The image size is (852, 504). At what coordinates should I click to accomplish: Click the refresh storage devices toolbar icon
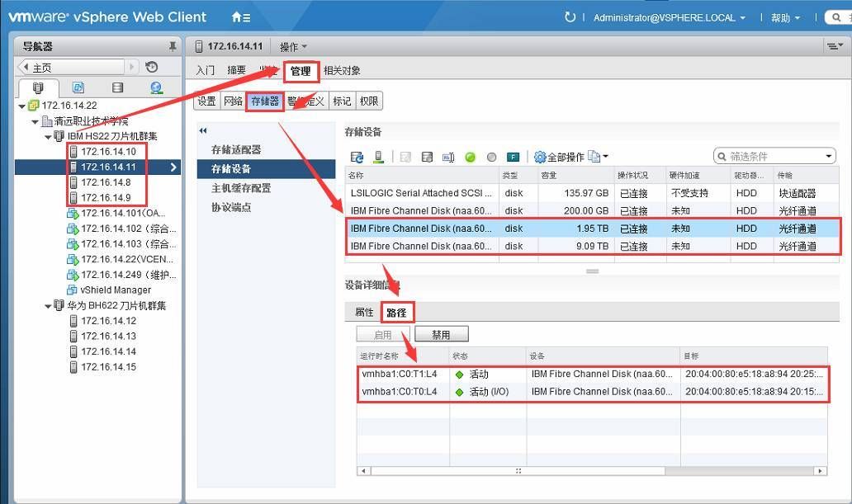(x=357, y=157)
